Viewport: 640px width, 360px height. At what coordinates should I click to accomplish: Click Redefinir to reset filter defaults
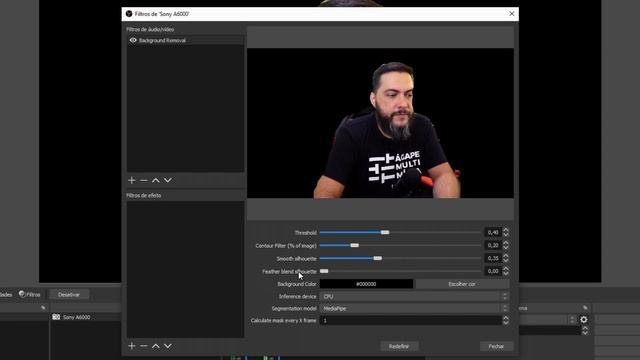click(399, 346)
